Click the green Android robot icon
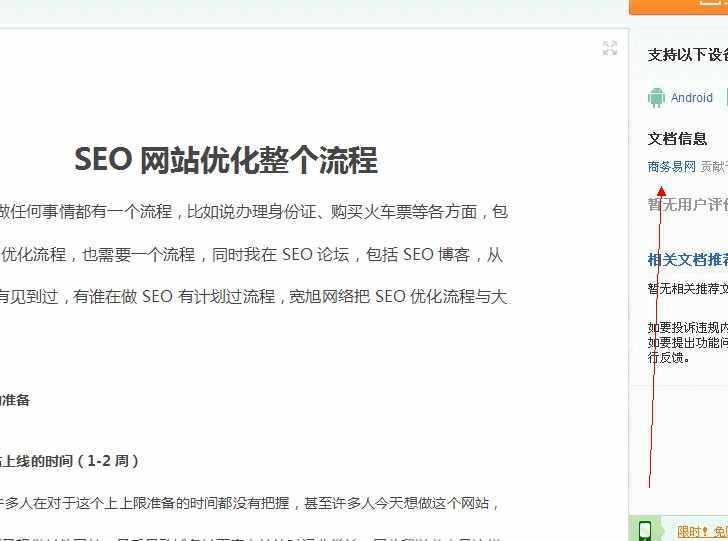The width and height of the screenshot is (728, 541). [656, 98]
